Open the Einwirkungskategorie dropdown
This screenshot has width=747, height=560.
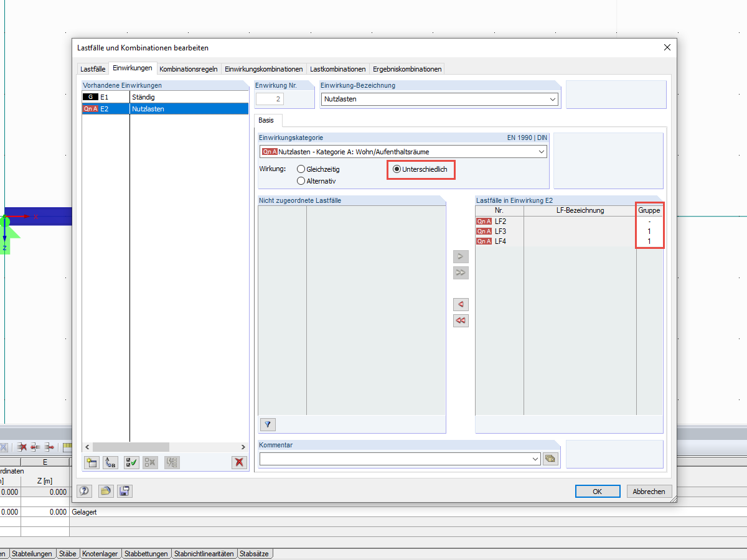coord(542,151)
